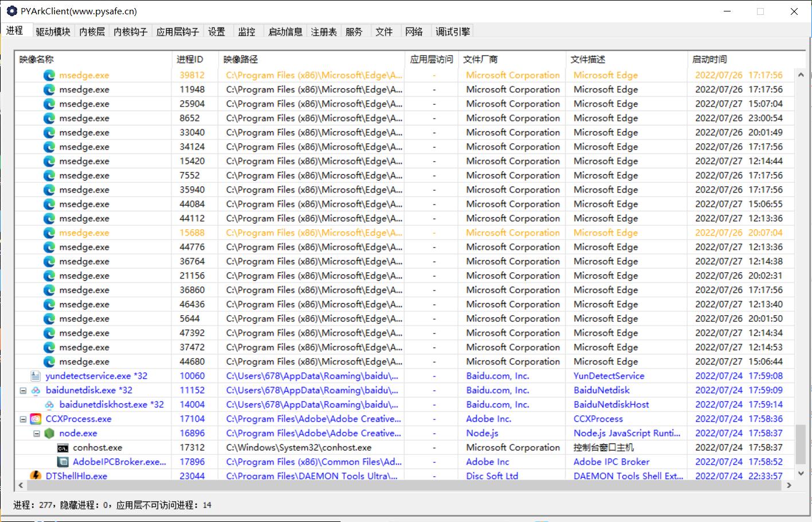Click the CCXProcess.exe Creative Cloud icon
Image resolution: width=812 pixels, height=522 pixels.
click(36, 419)
